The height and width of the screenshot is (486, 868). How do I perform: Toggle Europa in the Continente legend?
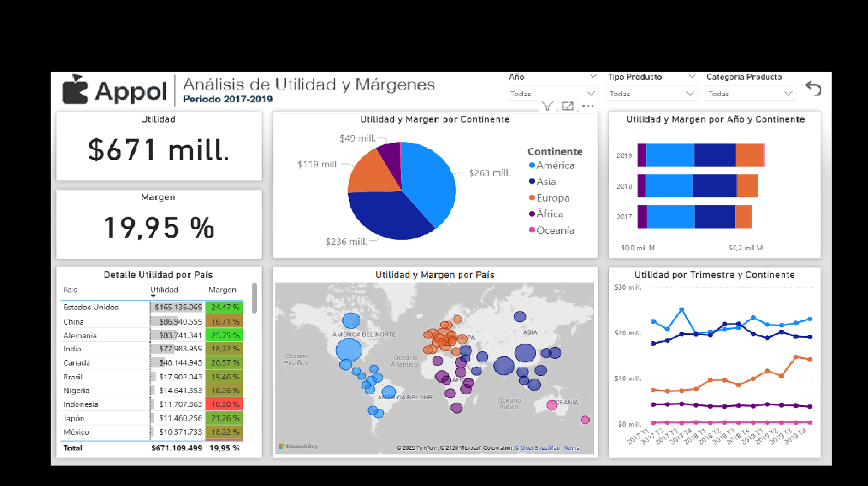(552, 198)
